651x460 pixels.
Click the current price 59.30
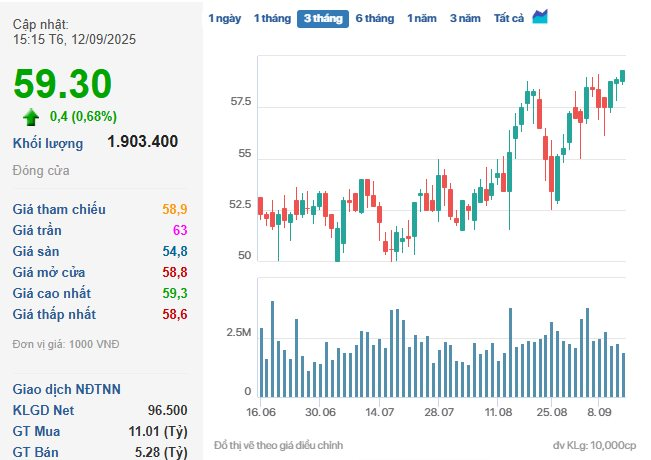click(x=62, y=84)
